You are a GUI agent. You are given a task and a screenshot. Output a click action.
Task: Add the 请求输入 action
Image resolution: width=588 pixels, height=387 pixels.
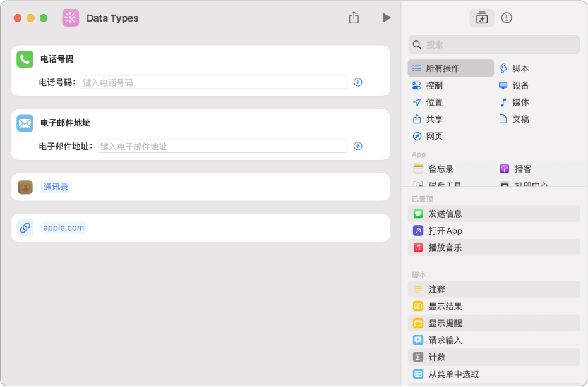494,340
